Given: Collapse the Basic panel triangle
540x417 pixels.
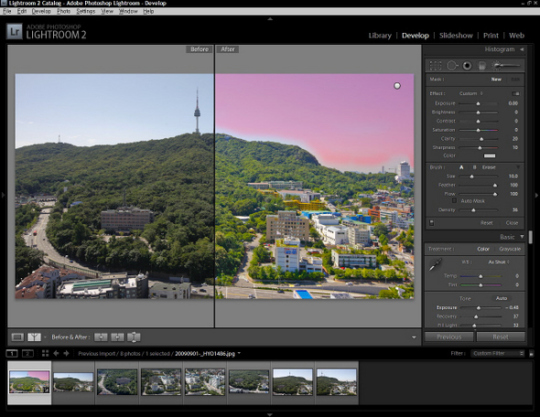Looking at the screenshot, I should [522, 237].
